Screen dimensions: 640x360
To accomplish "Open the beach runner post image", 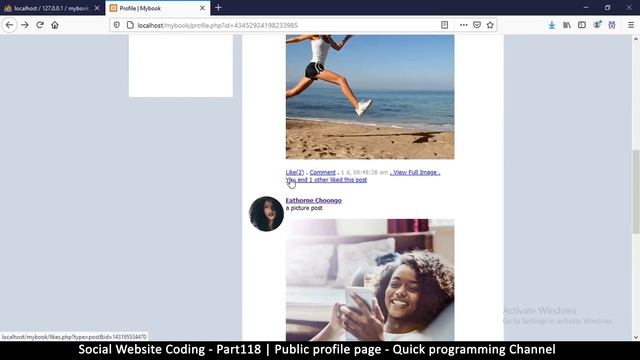I will [x=370, y=97].
